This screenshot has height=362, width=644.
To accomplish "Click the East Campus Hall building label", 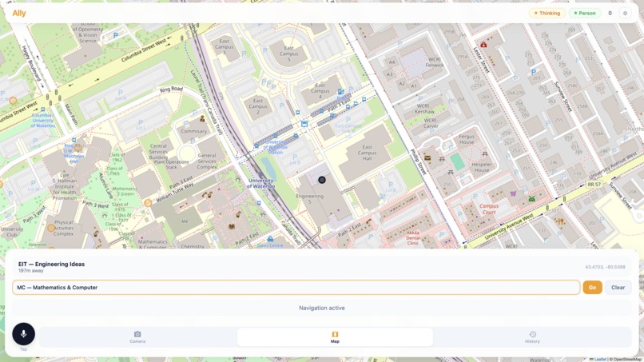I will 368,153.
